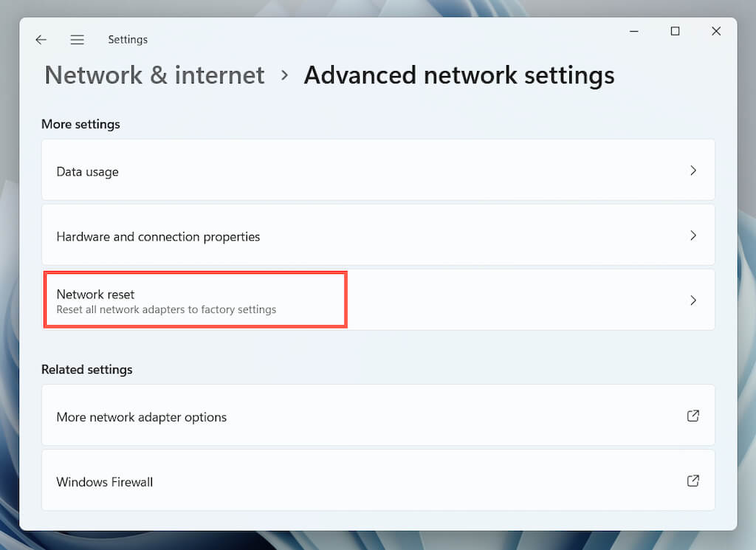
Task: Click the Advanced network settings heading
Action: pyautogui.click(x=458, y=75)
